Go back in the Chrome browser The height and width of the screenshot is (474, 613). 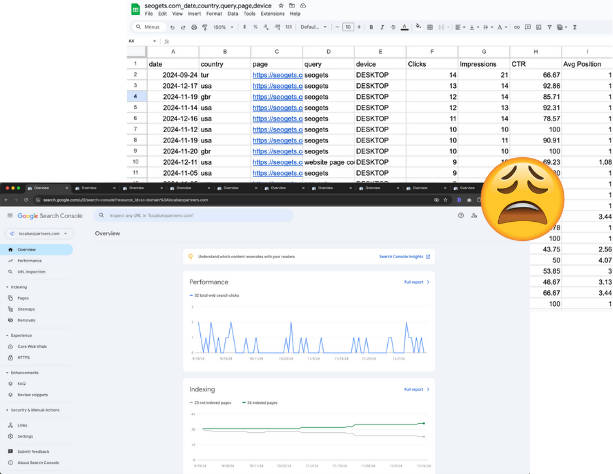point(6,200)
